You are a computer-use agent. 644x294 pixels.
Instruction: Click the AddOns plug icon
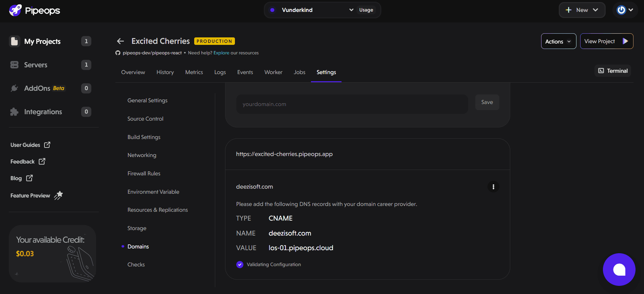(x=14, y=88)
